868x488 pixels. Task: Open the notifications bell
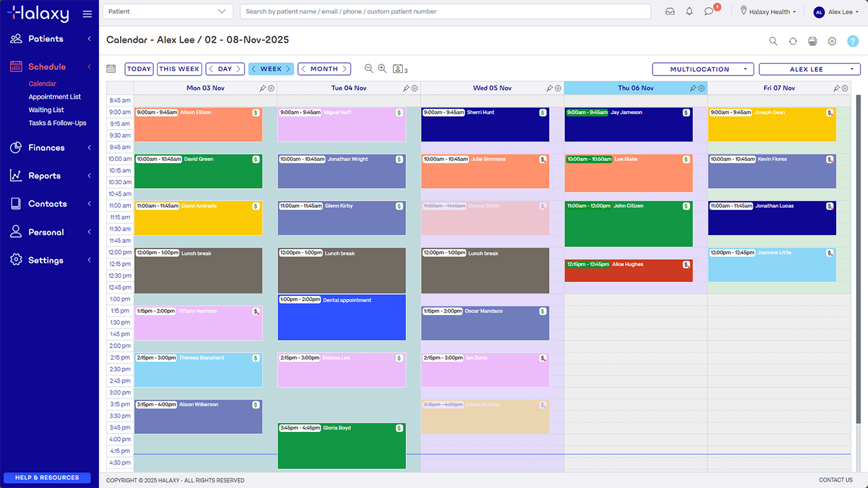pyautogui.click(x=689, y=11)
